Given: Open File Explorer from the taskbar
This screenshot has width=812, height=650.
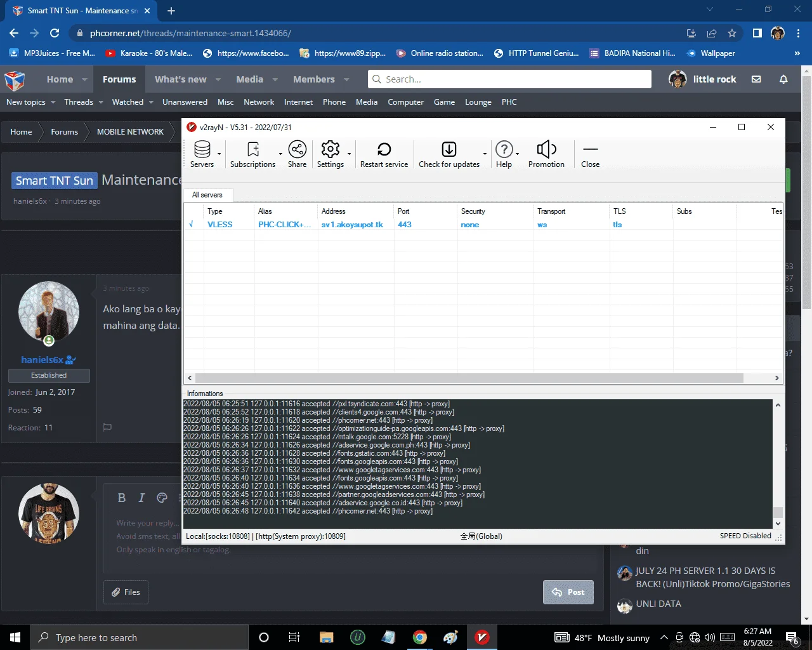Looking at the screenshot, I should [x=327, y=637].
